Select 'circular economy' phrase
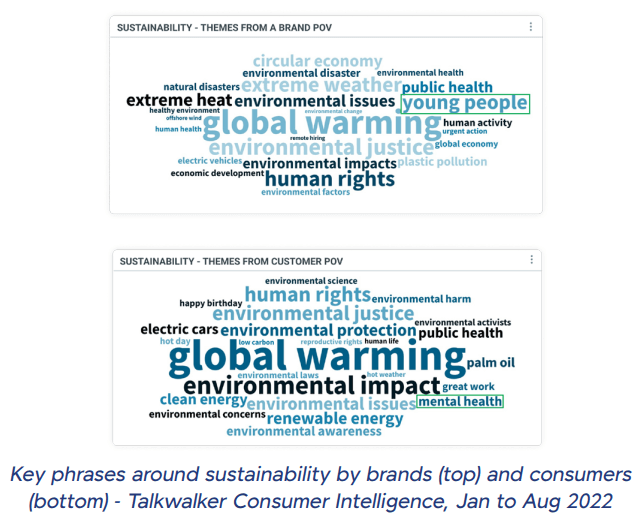Image resolution: width=643 pixels, height=516 pixels. point(317,61)
